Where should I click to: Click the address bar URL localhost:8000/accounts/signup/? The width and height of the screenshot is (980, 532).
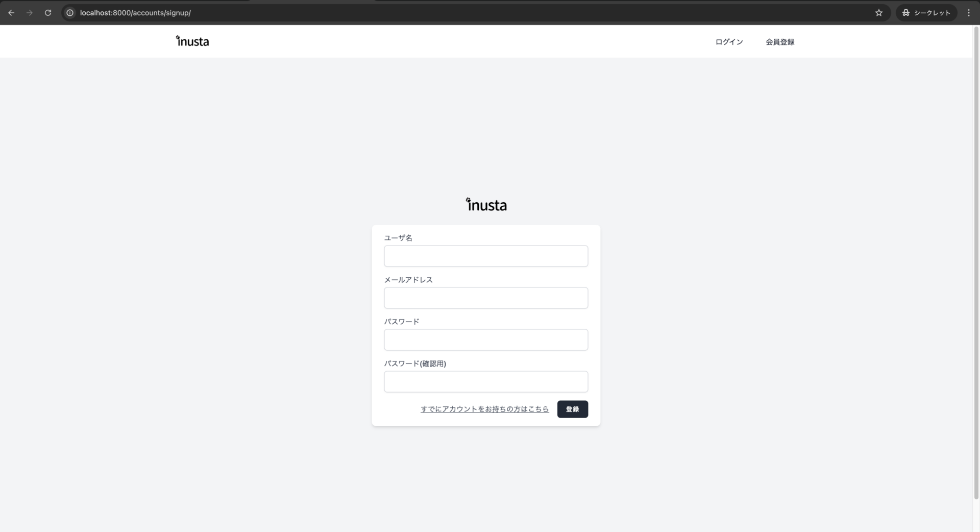coord(135,13)
